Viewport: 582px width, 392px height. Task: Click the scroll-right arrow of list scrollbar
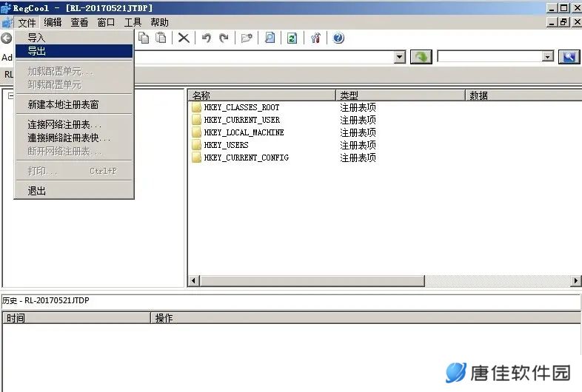point(575,281)
